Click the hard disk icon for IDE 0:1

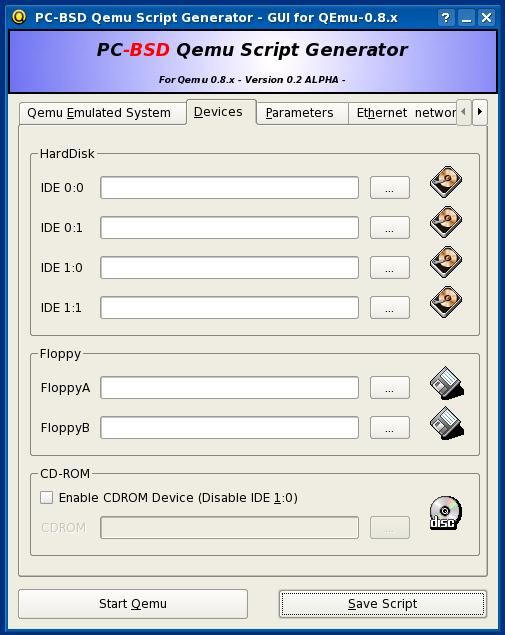[446, 222]
